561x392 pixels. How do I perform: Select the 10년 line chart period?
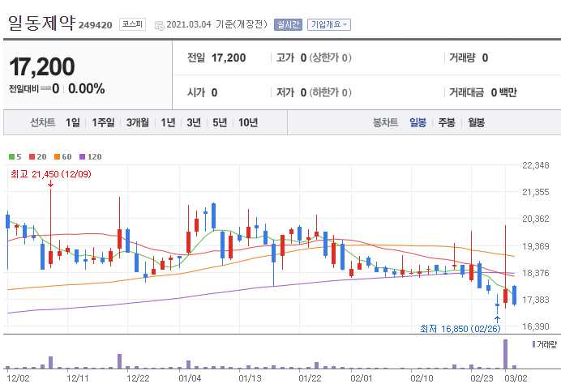[248, 122]
